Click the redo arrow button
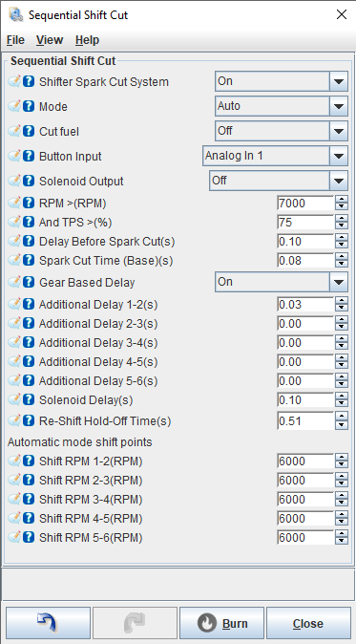Image resolution: width=356 pixels, height=644 pixels. tap(135, 624)
